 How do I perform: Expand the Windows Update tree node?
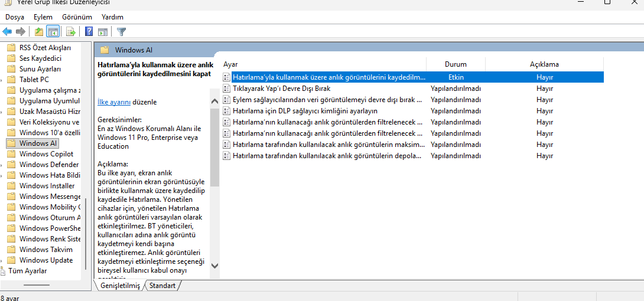pos(2,260)
